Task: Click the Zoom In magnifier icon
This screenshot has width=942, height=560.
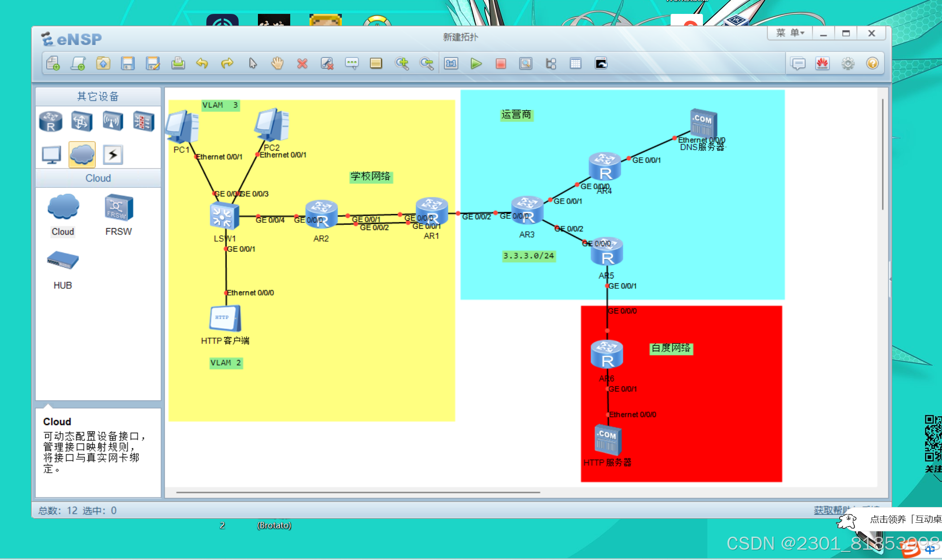Action: click(402, 64)
